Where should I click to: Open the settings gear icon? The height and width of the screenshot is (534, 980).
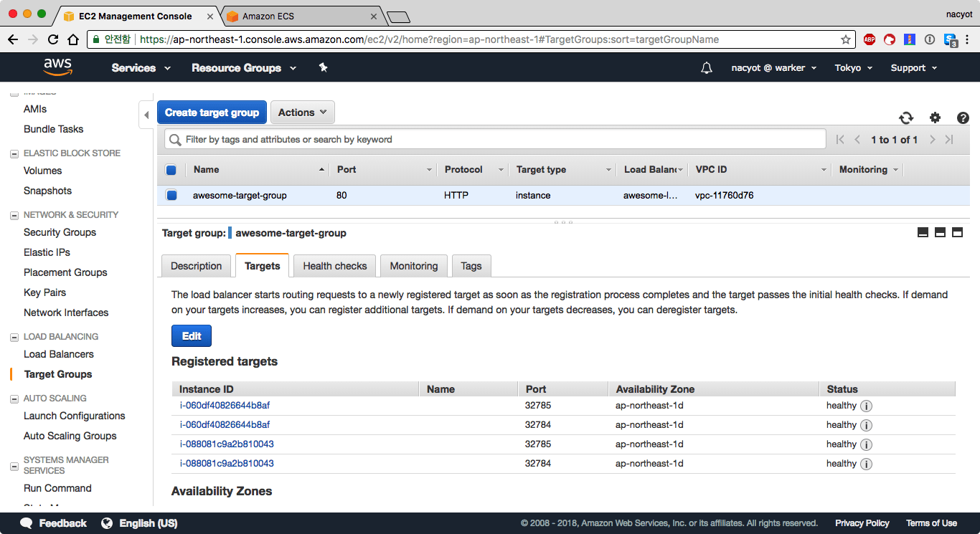coord(935,118)
